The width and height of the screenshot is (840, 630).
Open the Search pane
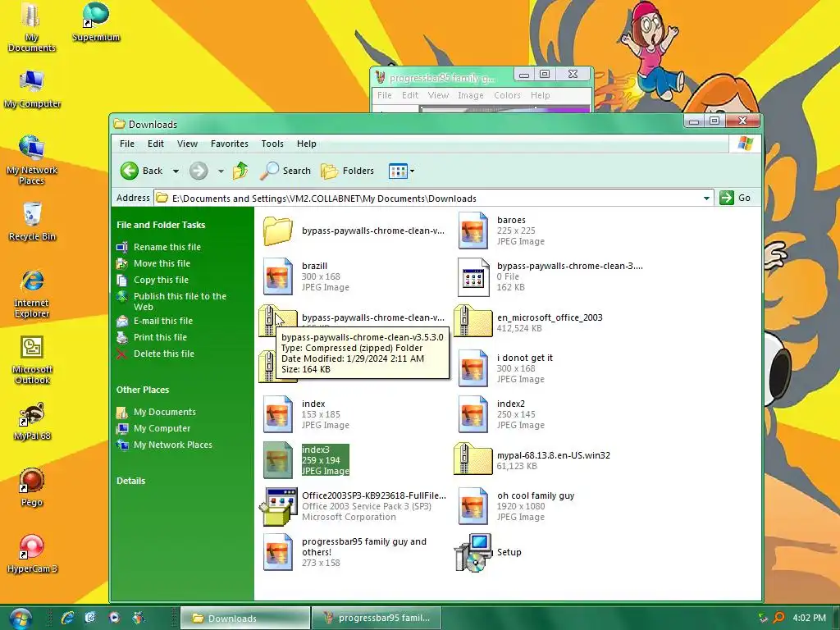pos(285,171)
